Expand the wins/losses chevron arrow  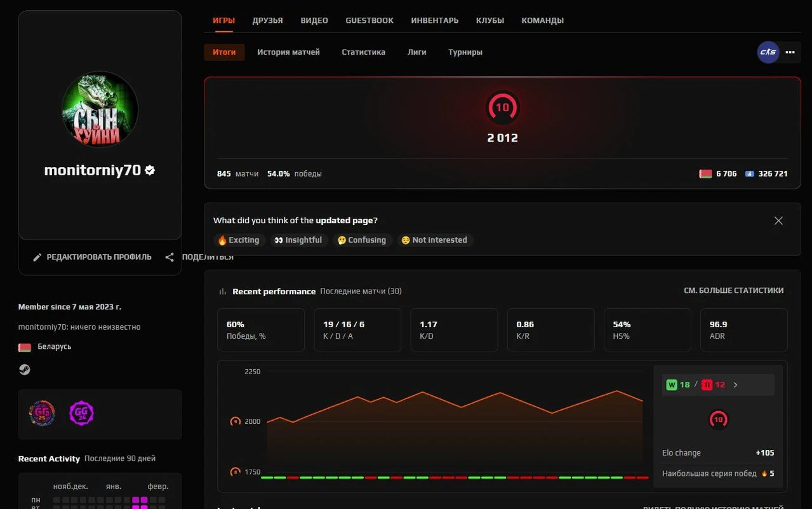[x=735, y=385]
